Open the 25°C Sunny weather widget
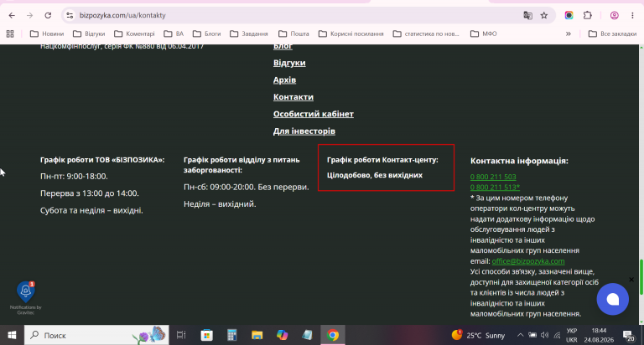Viewport: 644px width, 345px height. pos(479,335)
